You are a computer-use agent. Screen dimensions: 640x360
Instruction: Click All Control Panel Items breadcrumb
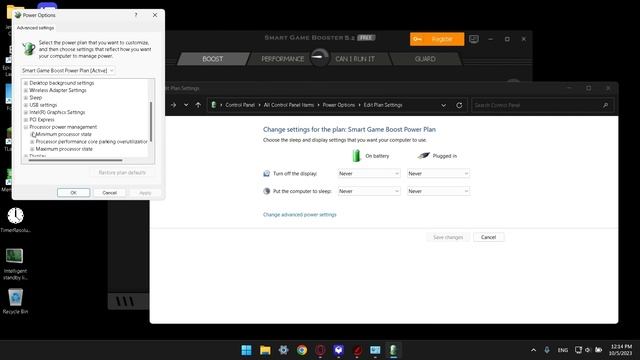[x=289, y=105]
